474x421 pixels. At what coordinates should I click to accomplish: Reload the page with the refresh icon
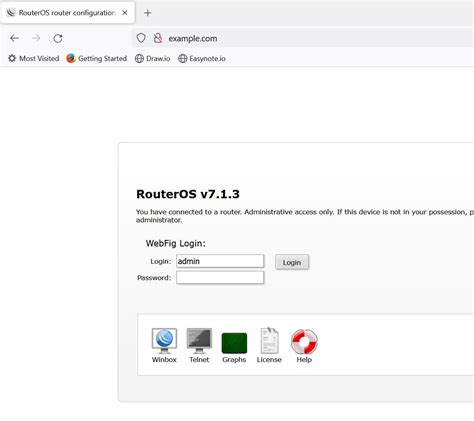[x=58, y=38]
